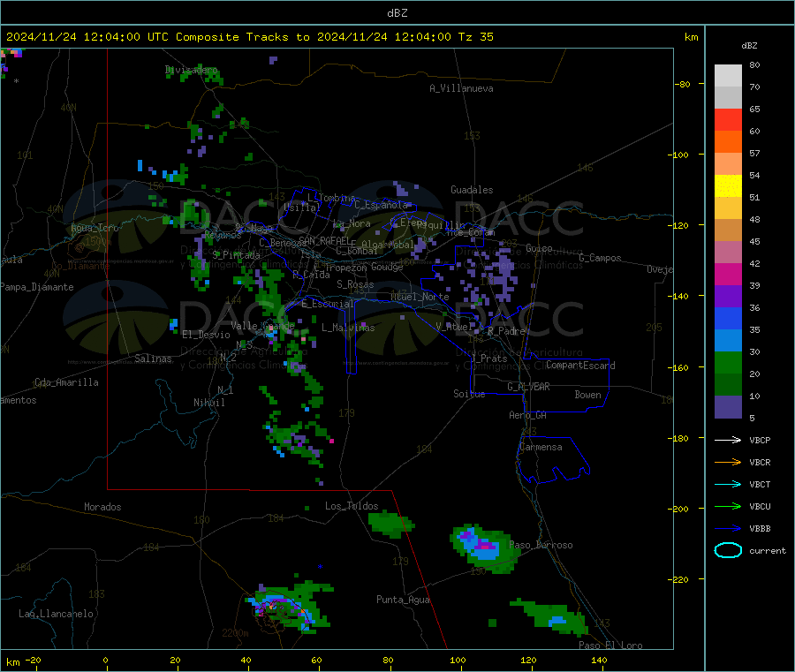Click the 0 km horizontal axis tick

[105, 660]
